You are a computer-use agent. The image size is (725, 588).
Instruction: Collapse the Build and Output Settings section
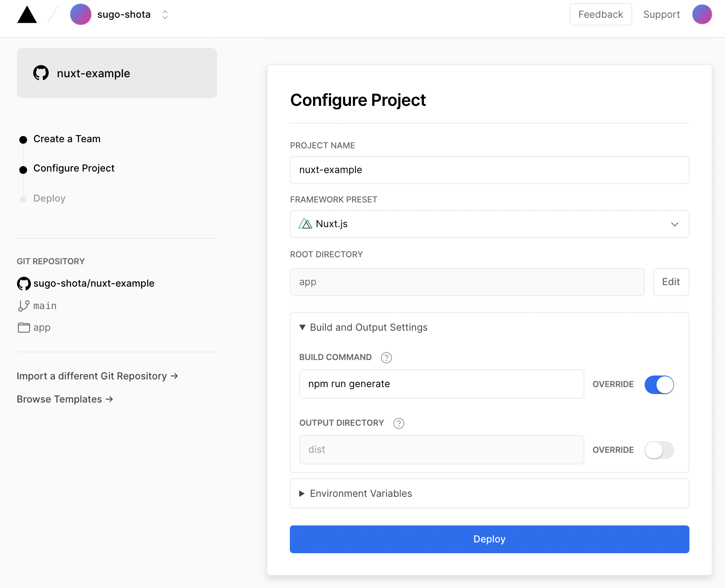coord(363,328)
